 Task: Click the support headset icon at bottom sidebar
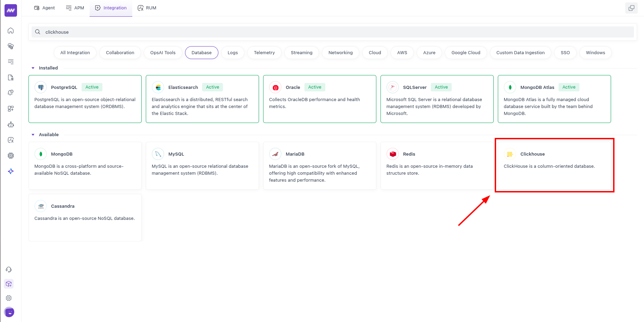(9, 270)
